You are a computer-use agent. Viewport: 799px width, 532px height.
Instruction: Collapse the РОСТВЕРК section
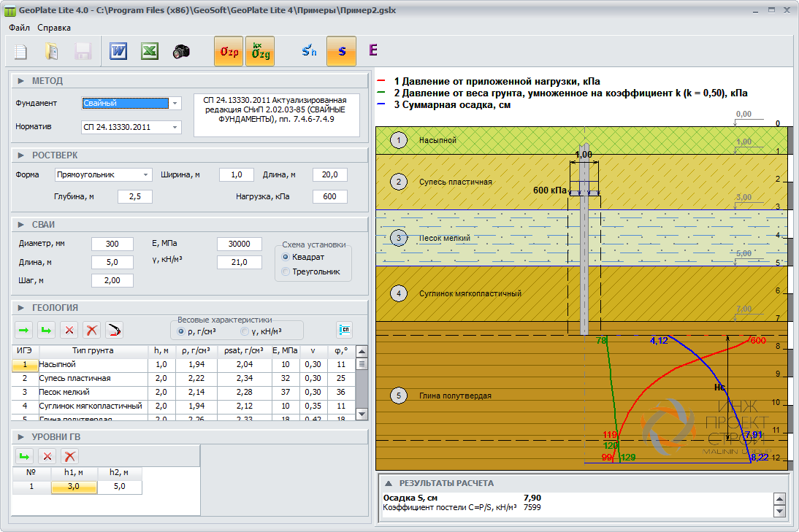[x=21, y=155]
